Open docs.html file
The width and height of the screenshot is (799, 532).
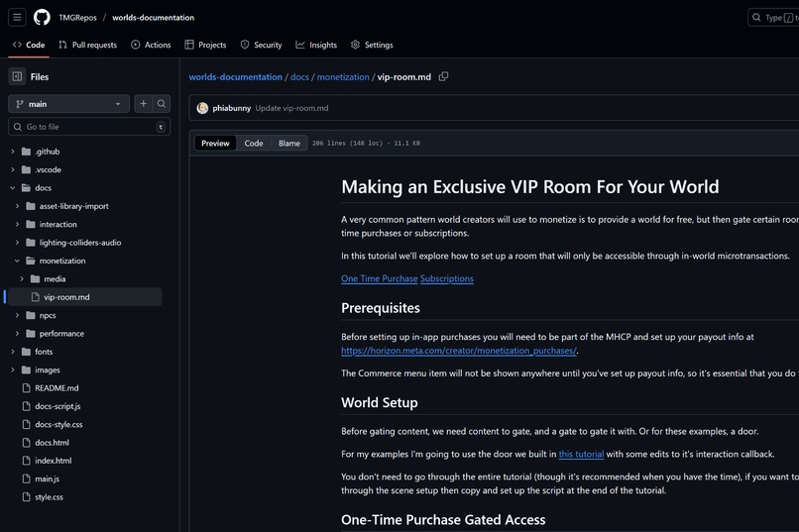(x=52, y=443)
